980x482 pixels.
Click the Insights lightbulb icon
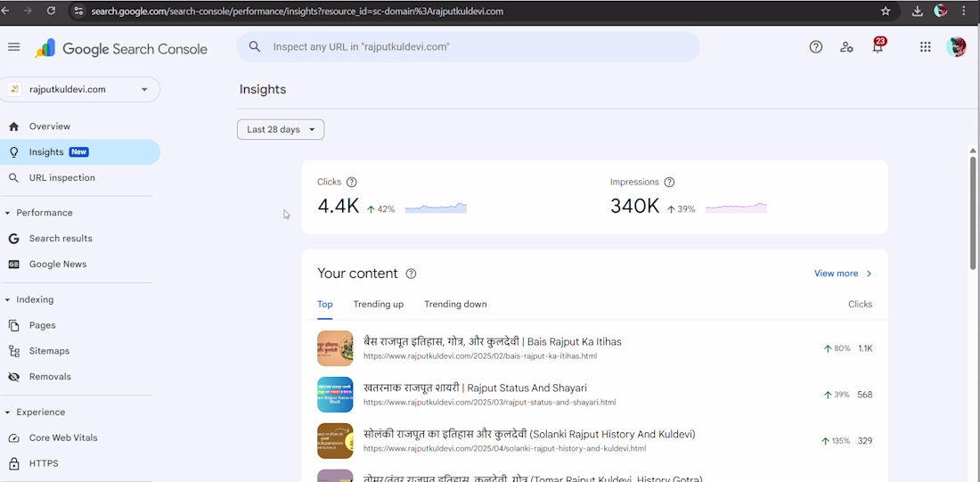[13, 152]
